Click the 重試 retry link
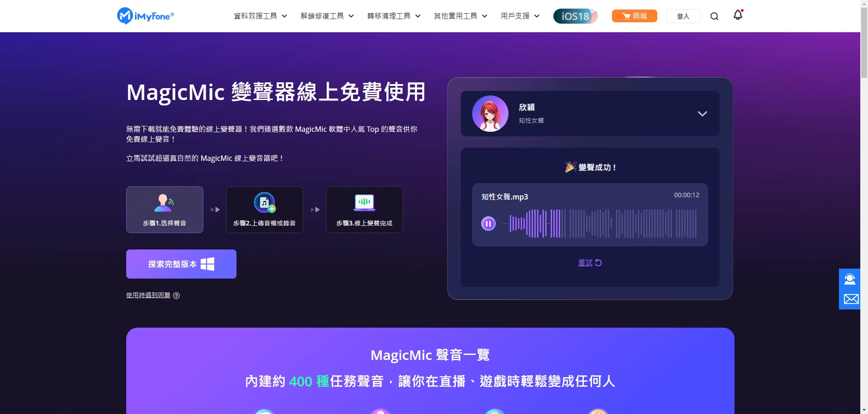Viewport: 868px width, 414px height. pos(585,263)
